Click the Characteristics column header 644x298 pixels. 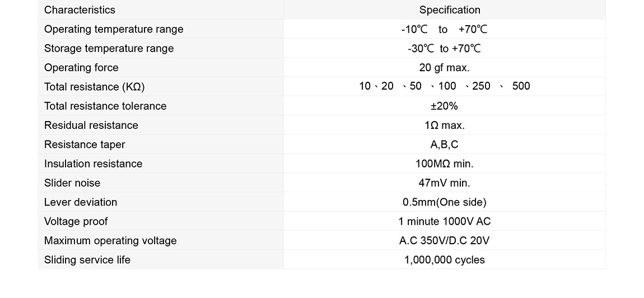tap(80, 10)
